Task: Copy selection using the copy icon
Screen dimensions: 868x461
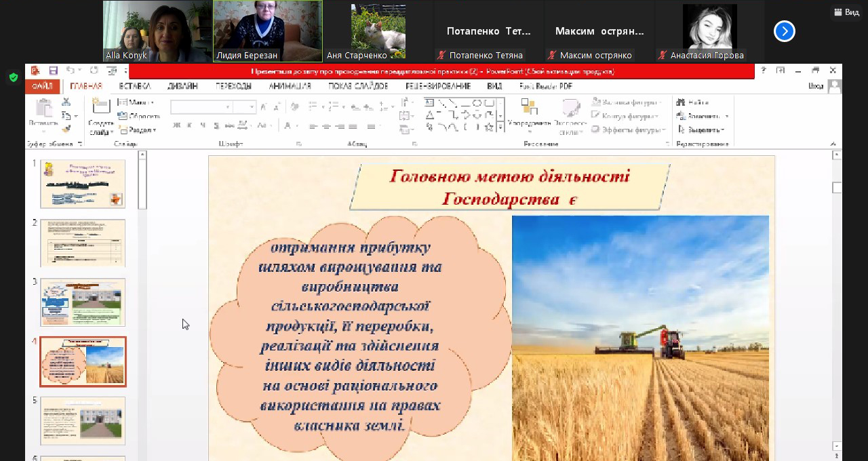Action: tap(66, 115)
